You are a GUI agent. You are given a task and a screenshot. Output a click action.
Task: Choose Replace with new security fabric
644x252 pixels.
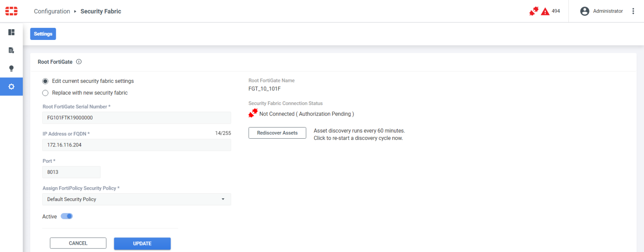[x=45, y=93]
